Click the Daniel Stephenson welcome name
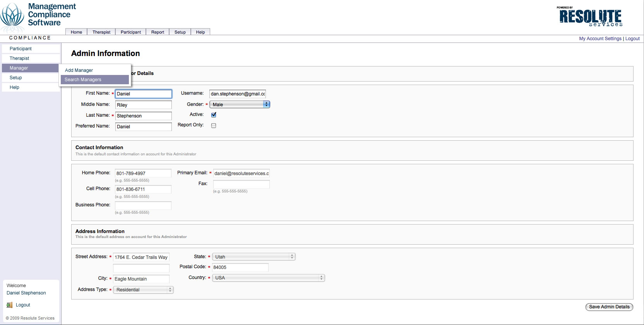Screen dimensions: 644x325 click(26, 293)
